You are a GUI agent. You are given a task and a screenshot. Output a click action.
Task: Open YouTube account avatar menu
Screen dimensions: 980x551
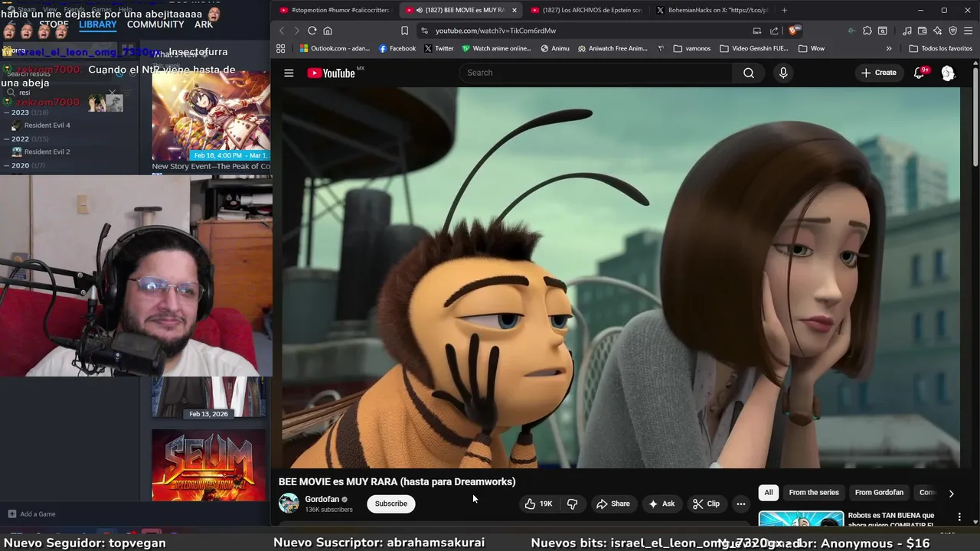[948, 73]
